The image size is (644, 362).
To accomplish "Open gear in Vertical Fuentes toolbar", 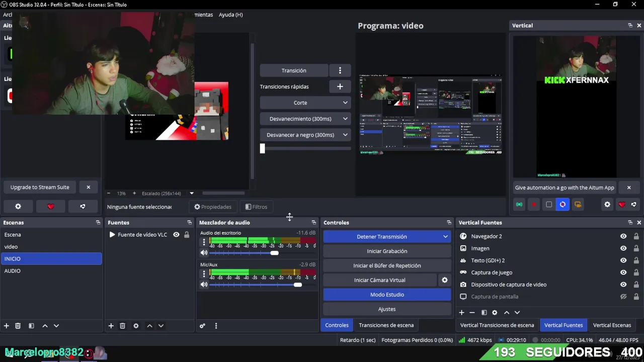I will pyautogui.click(x=495, y=313).
